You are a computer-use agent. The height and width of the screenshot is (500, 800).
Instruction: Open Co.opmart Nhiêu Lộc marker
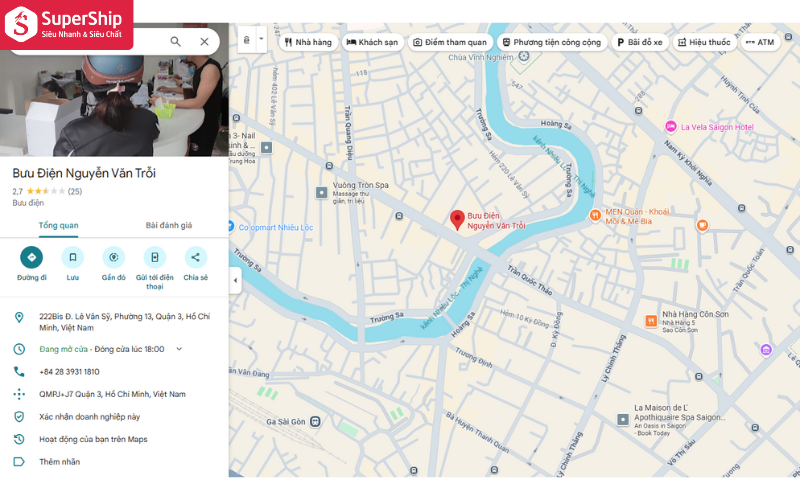click(231, 226)
